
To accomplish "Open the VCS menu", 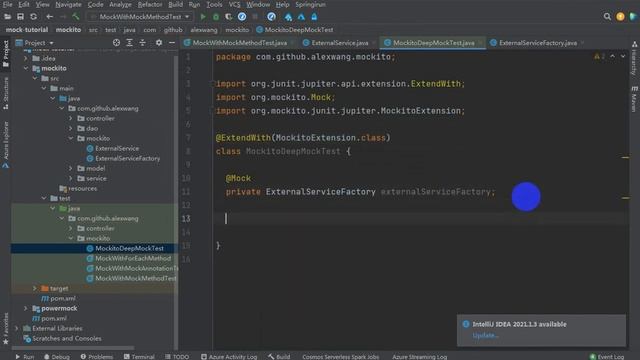I will pos(234,4).
